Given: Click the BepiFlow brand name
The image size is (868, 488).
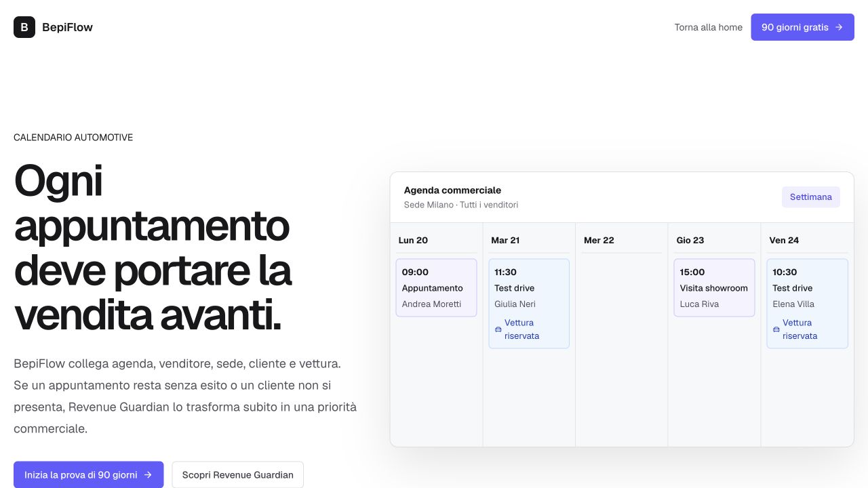Looking at the screenshot, I should tap(67, 27).
